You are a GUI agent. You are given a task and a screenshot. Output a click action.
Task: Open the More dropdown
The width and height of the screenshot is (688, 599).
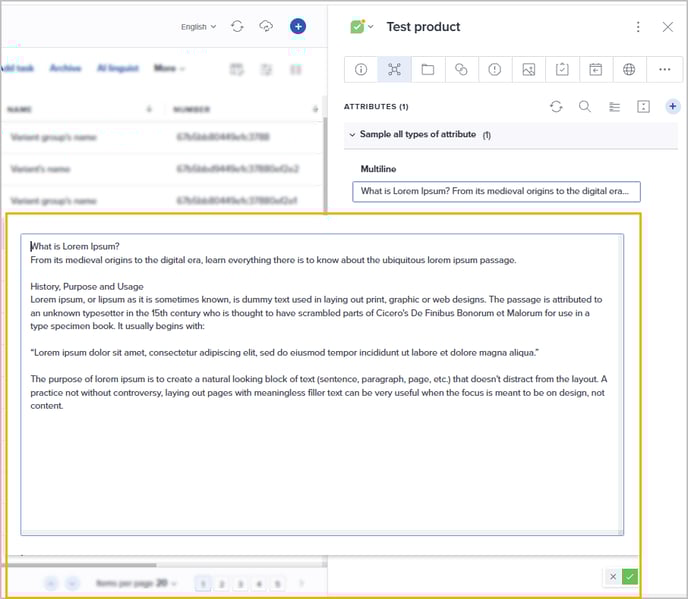pos(169,68)
